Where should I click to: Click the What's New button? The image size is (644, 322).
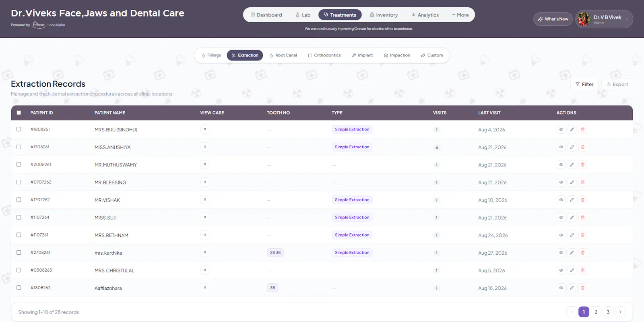point(553,19)
